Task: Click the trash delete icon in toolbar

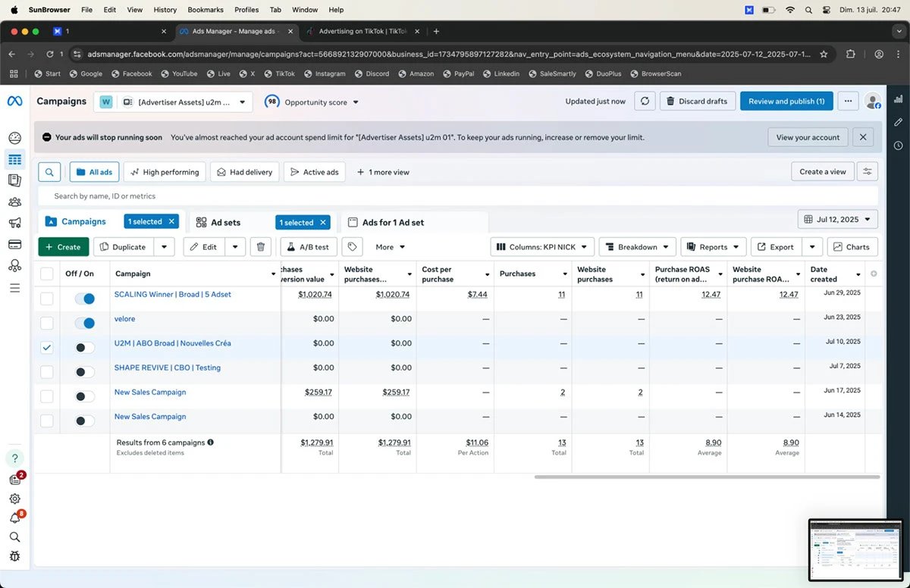Action: coord(260,247)
